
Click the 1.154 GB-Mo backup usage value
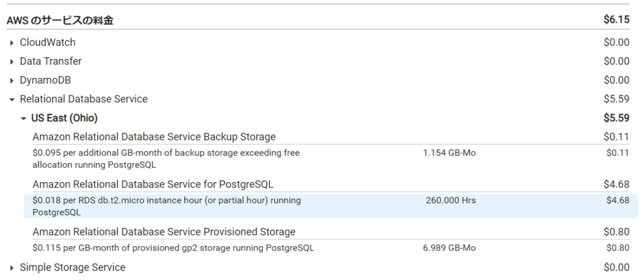449,153
